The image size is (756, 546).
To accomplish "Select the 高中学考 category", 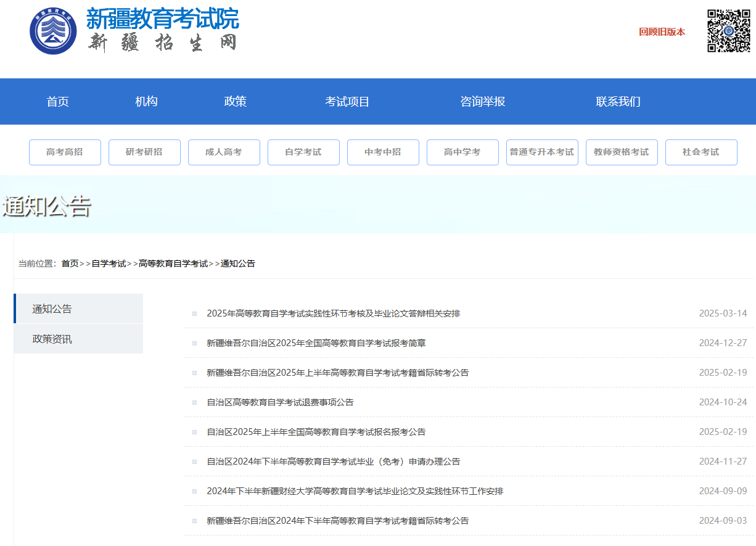I will (x=462, y=152).
